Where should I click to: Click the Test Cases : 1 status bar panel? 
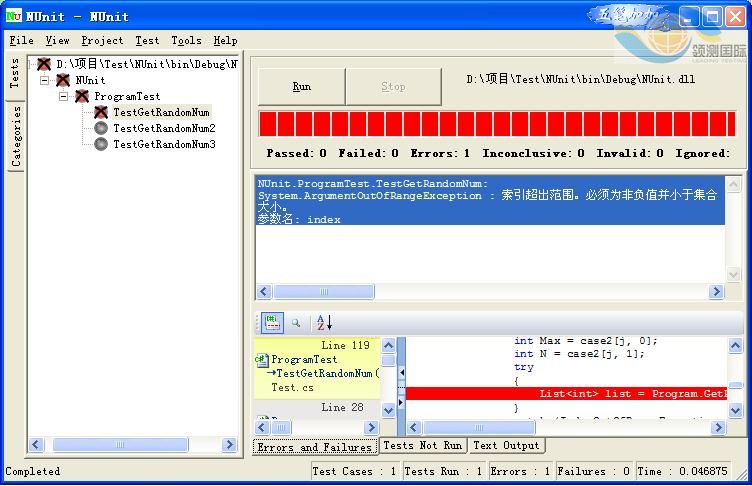355,471
